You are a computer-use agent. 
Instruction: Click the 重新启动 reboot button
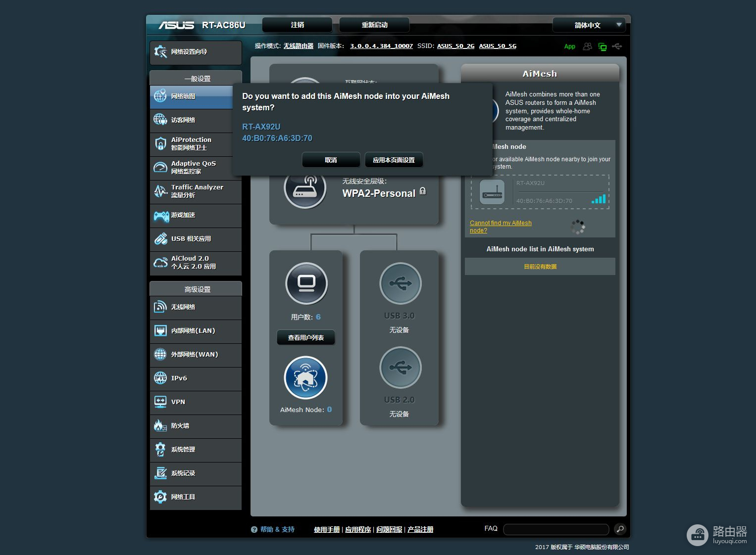[x=374, y=25]
